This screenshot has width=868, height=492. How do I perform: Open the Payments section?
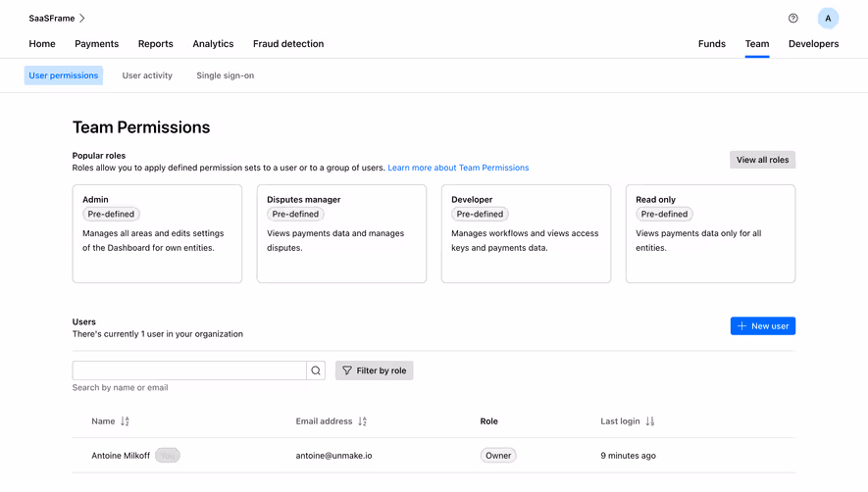click(x=97, y=44)
